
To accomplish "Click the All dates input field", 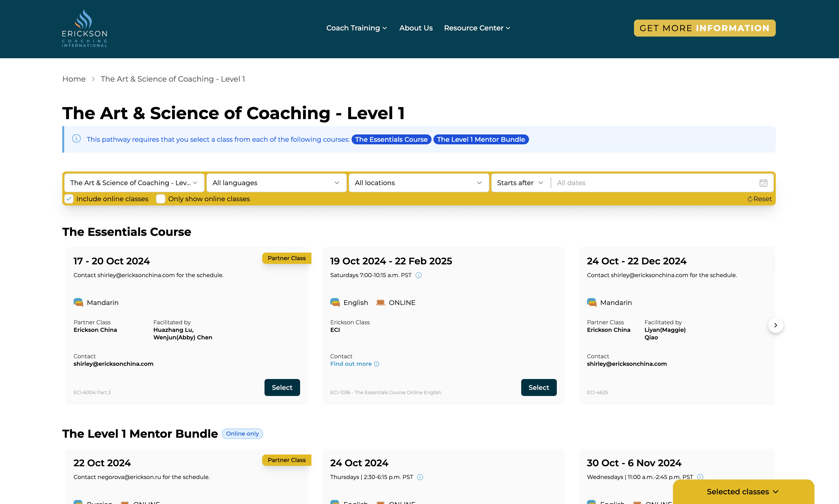I will click(656, 183).
